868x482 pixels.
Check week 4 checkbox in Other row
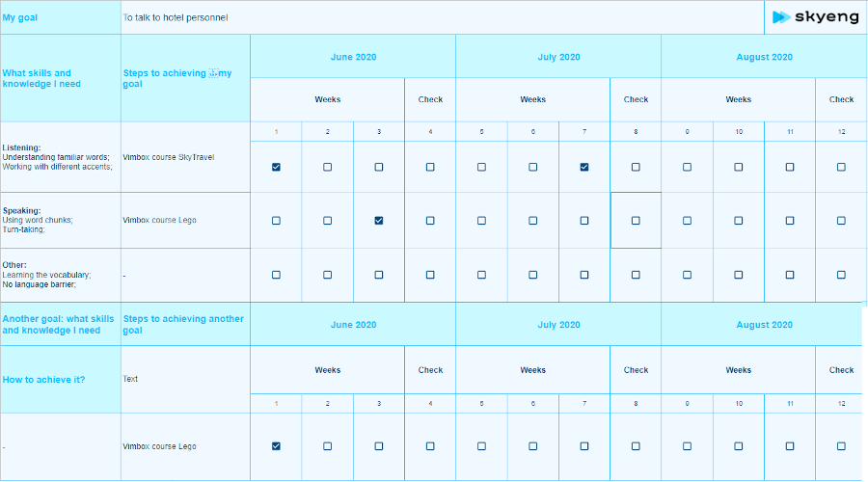click(430, 275)
